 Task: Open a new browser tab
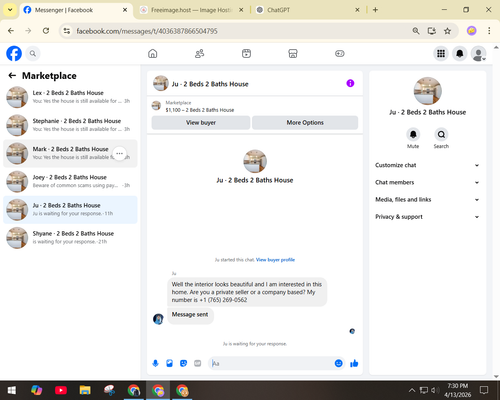(375, 10)
